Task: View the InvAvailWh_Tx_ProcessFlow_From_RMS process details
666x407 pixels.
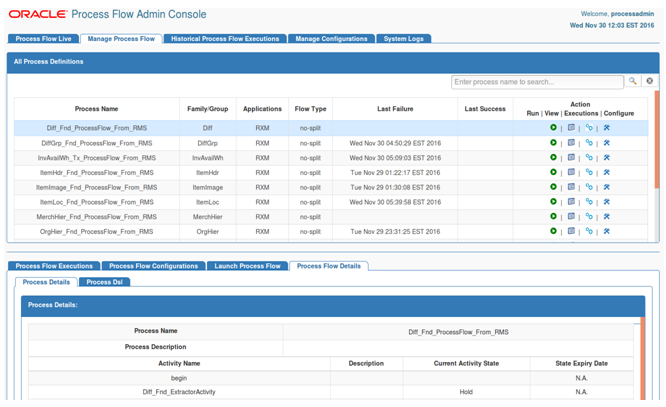Action: coord(571,157)
